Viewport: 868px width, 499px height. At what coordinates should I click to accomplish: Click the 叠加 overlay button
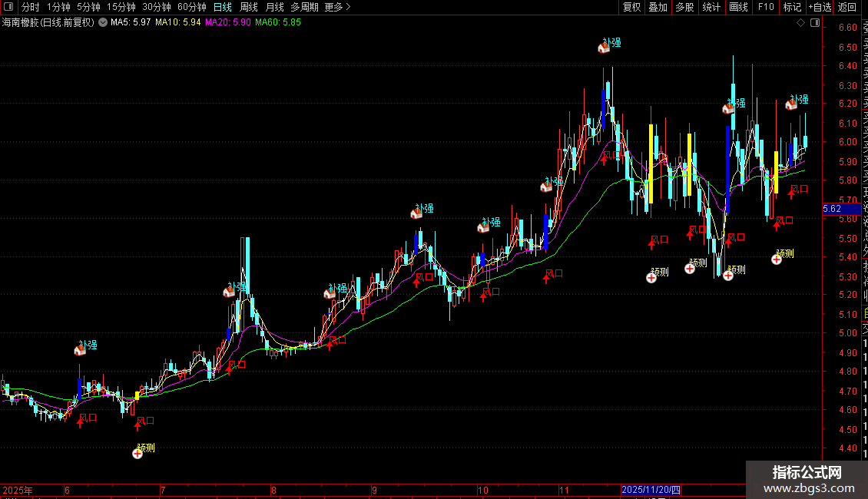pos(658,7)
